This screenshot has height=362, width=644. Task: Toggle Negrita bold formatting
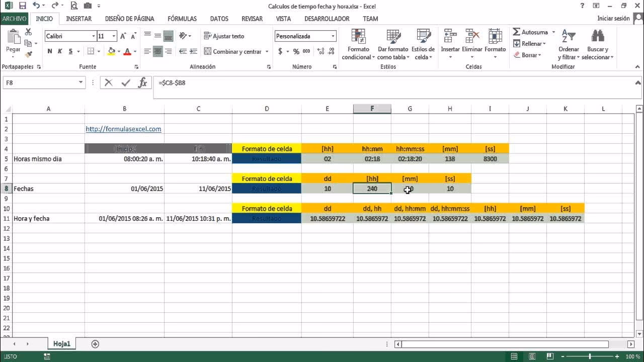[x=50, y=51]
